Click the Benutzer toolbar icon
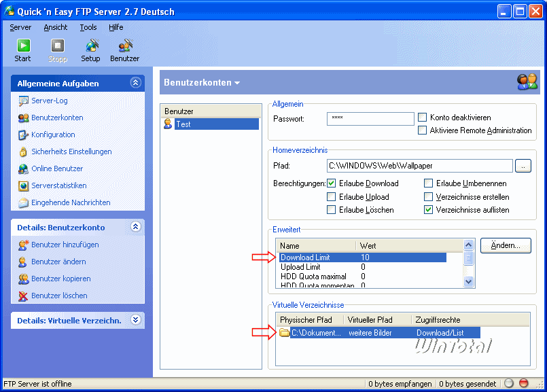 (x=125, y=46)
